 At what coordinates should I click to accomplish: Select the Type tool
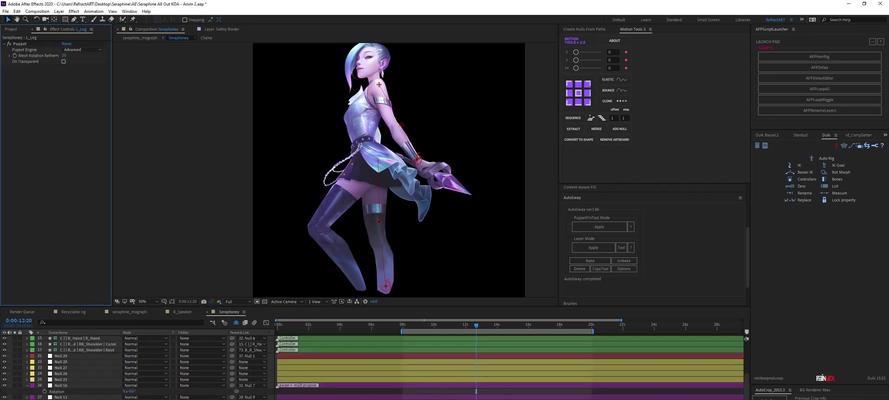[x=83, y=19]
